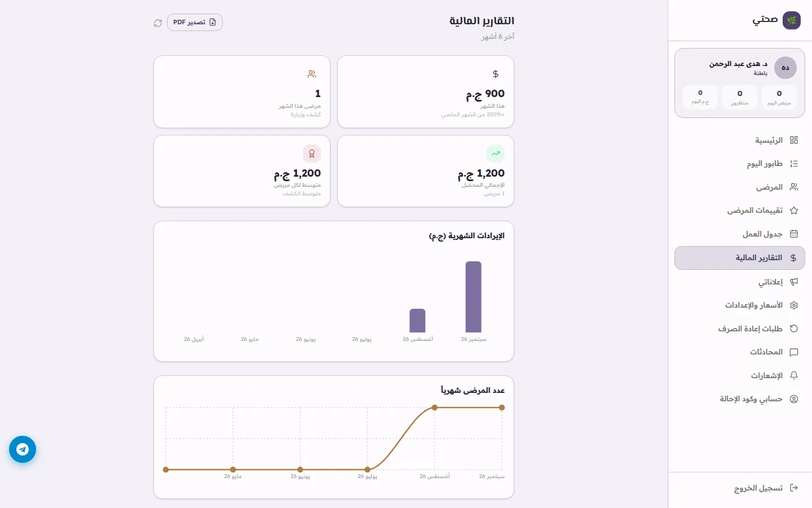The height and width of the screenshot is (508, 812).
Task: Click the refund icon for طلبات إعادة الصرف
Action: click(794, 329)
